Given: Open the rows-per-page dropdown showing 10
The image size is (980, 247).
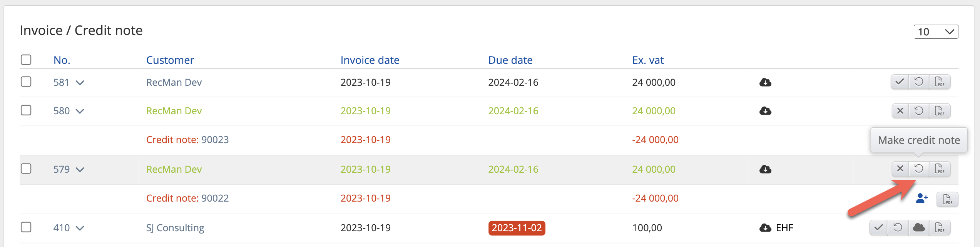Looking at the screenshot, I should point(936,32).
